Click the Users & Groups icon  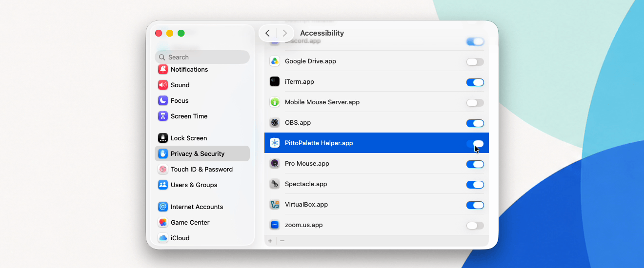(163, 185)
